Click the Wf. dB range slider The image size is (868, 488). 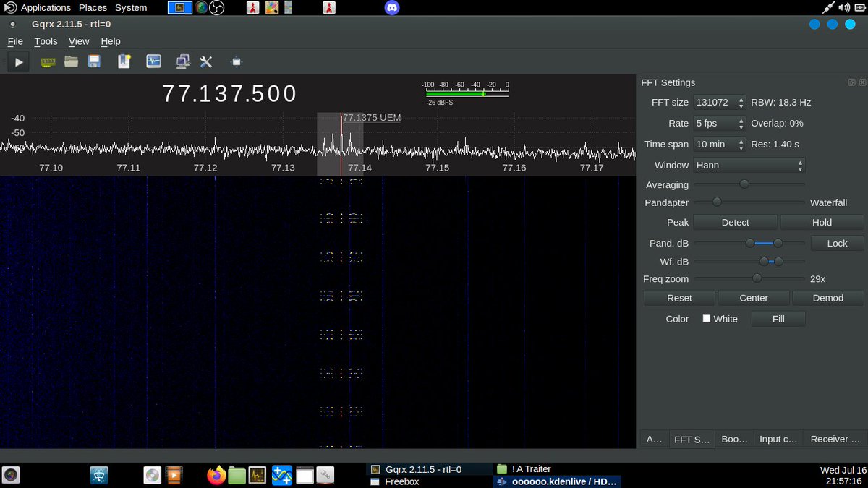(749, 261)
